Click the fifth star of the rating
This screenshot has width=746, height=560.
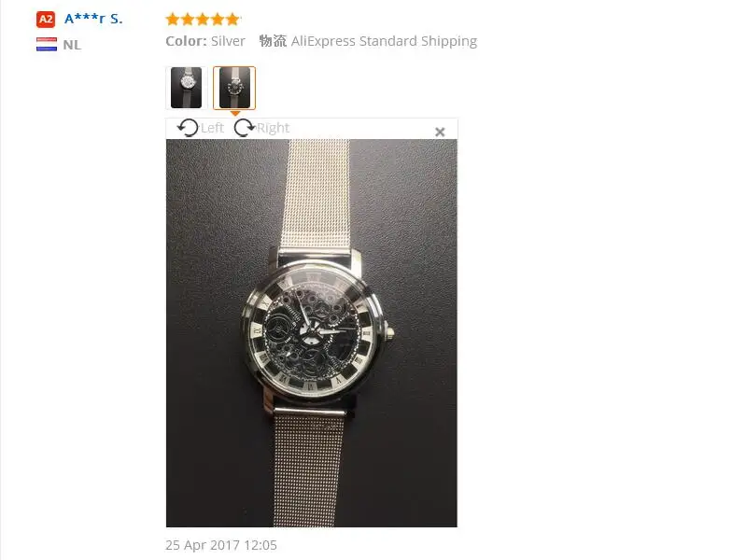coord(232,20)
